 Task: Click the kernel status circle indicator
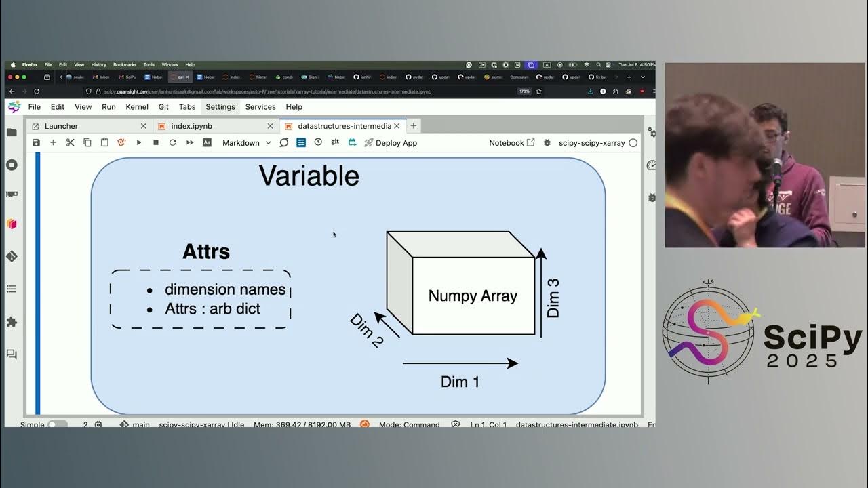[633, 143]
